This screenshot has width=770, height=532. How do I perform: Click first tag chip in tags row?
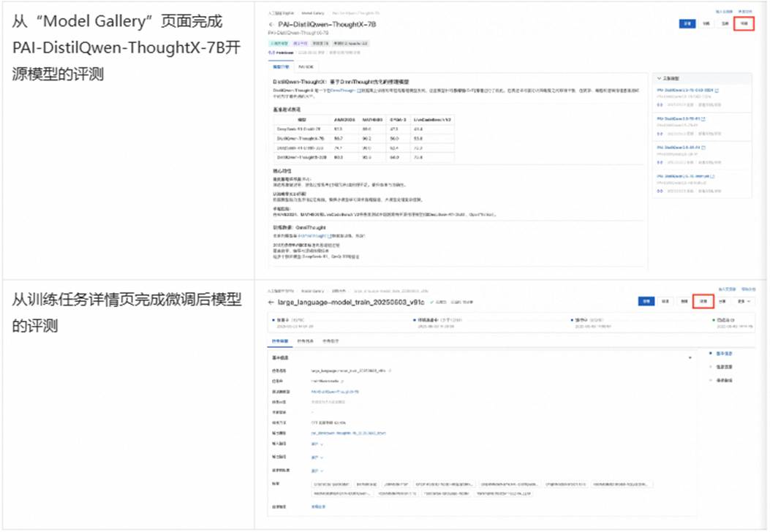pyautogui.click(x=331, y=484)
